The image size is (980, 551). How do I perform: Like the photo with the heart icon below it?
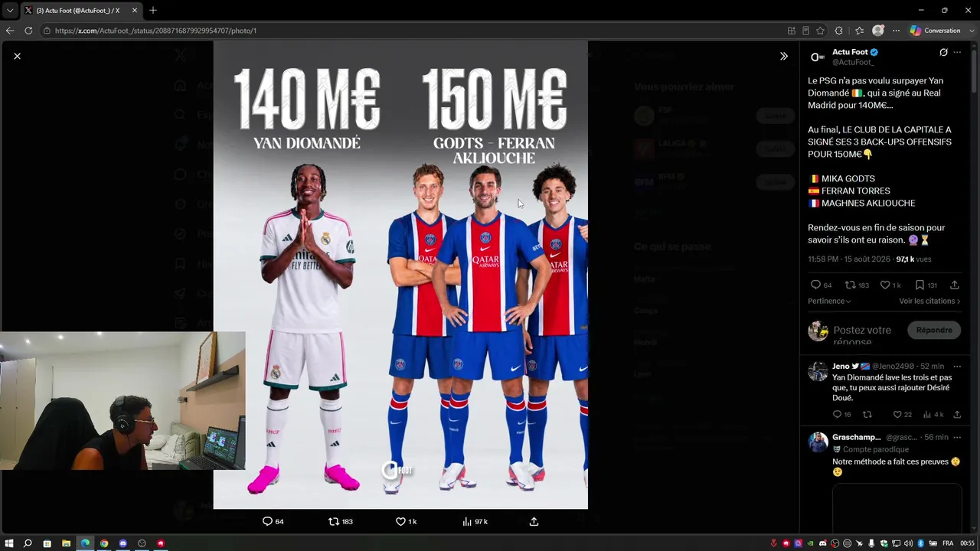[x=400, y=521]
